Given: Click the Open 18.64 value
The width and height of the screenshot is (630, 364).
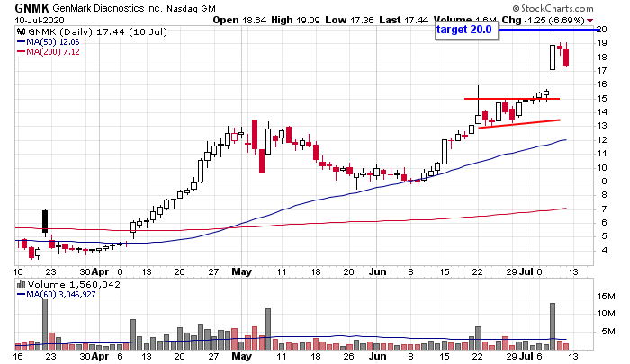Looking at the screenshot, I should 239,20.
